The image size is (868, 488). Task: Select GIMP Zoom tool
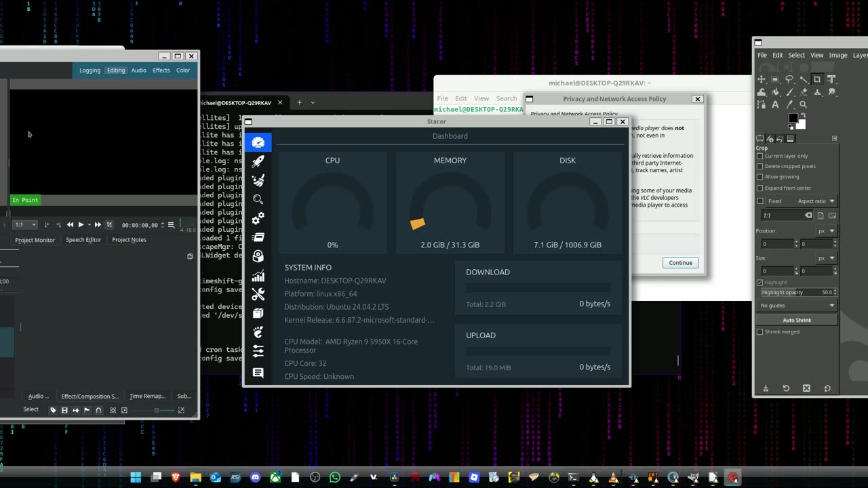point(804,104)
